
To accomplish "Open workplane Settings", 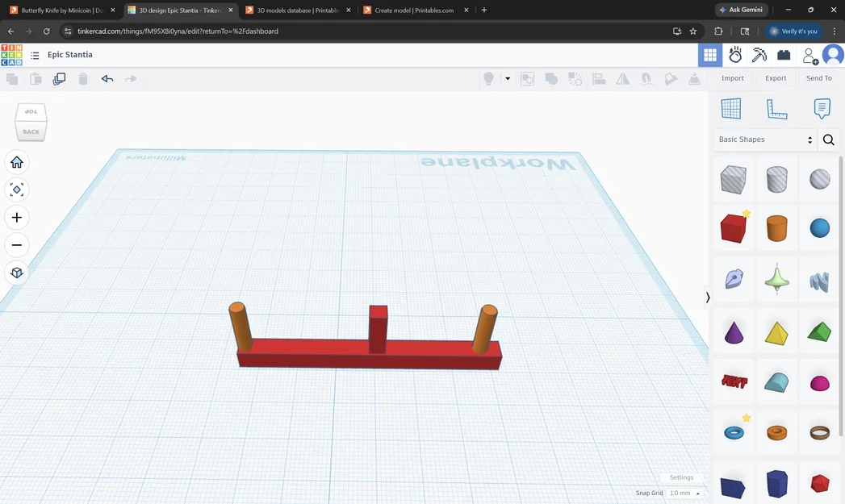I will [681, 477].
